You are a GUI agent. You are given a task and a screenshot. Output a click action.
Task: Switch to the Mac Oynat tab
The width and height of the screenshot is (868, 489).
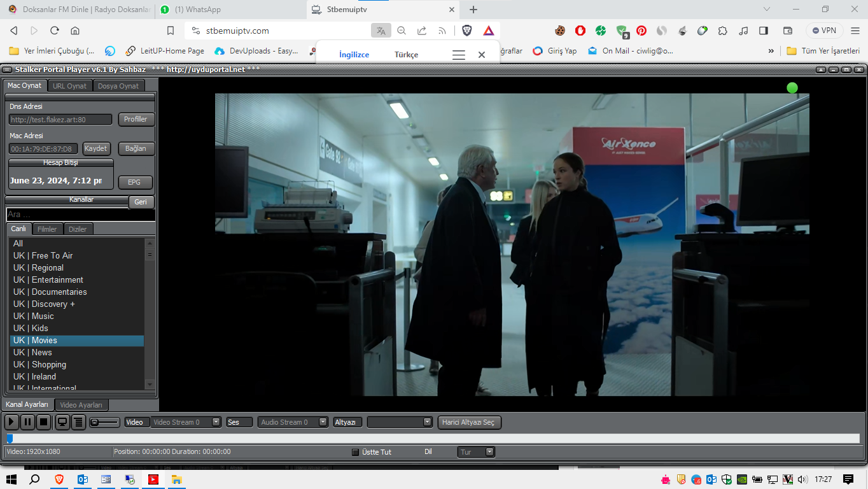25,85
